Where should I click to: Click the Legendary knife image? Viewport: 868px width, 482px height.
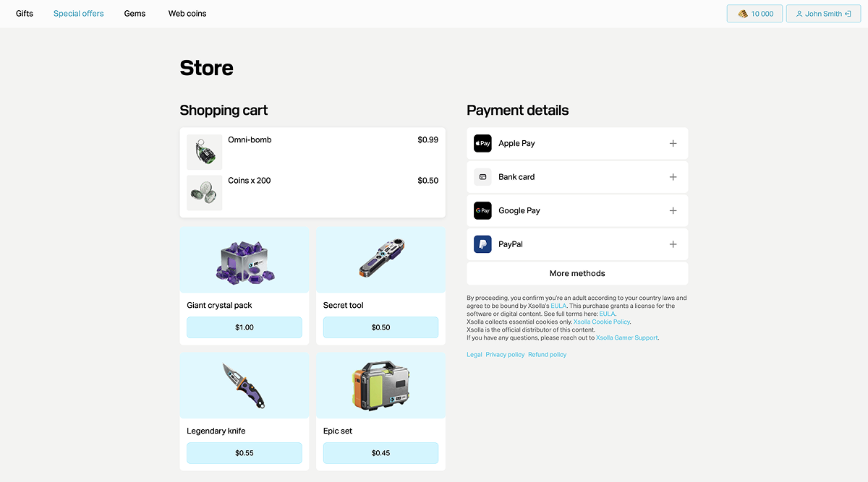point(244,385)
